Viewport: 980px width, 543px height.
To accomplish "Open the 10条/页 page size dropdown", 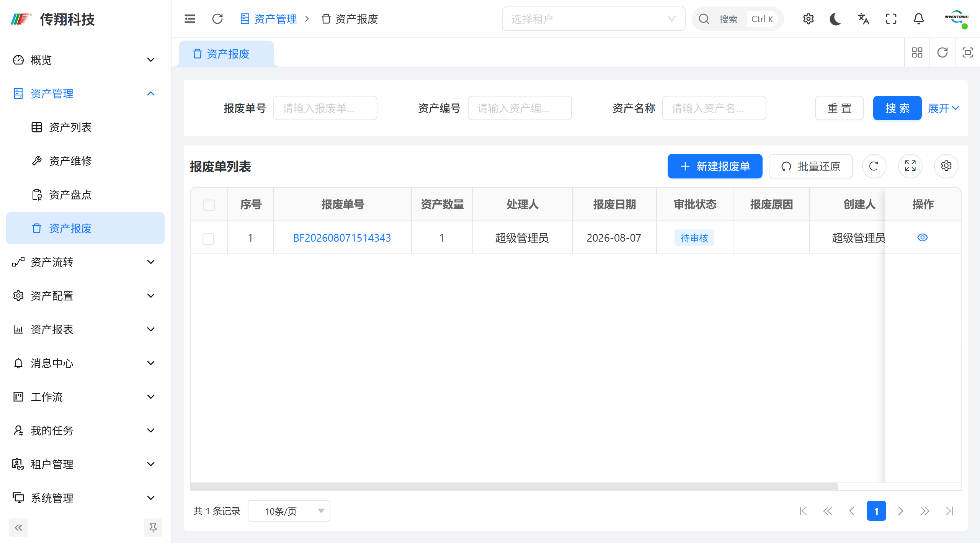I will [289, 511].
